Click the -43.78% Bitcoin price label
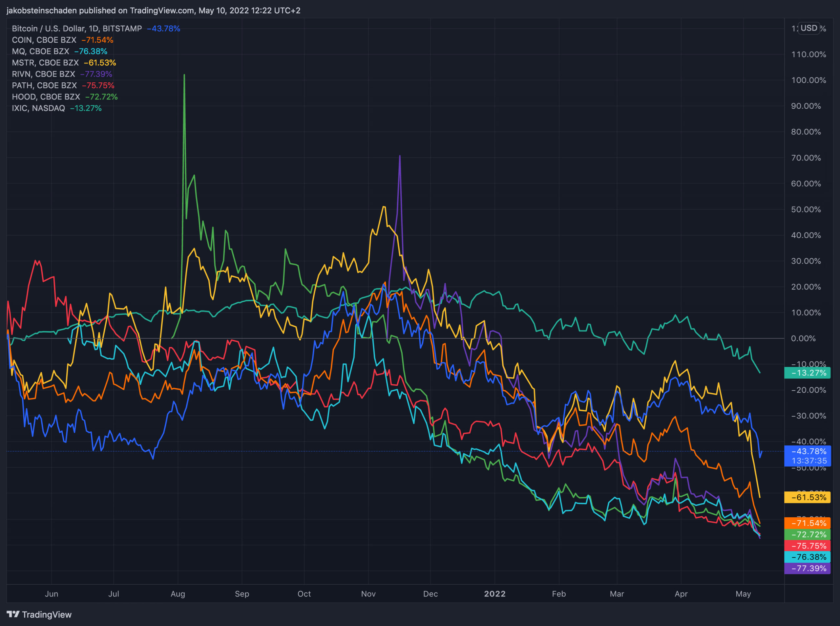 point(808,456)
